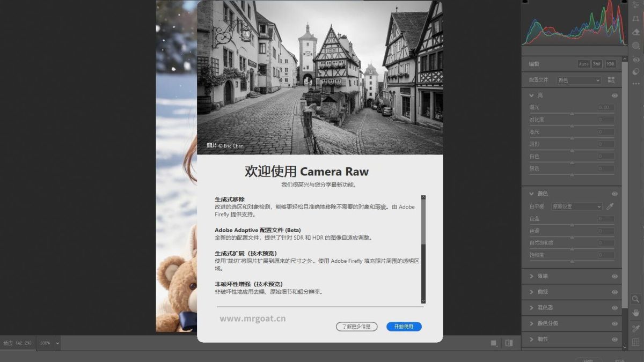Image resolution: width=644 pixels, height=362 pixels.
Task: Click the 色温 temperature slider handle
Action: (572, 225)
